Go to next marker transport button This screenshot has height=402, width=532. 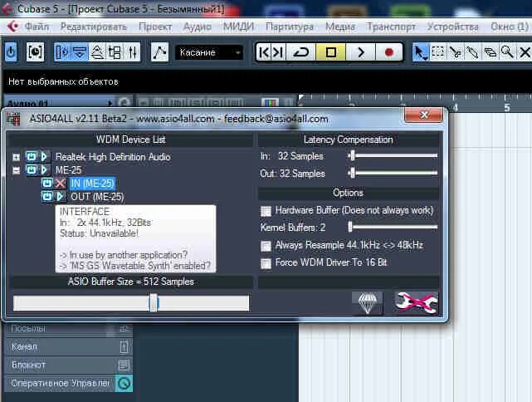pos(278,52)
